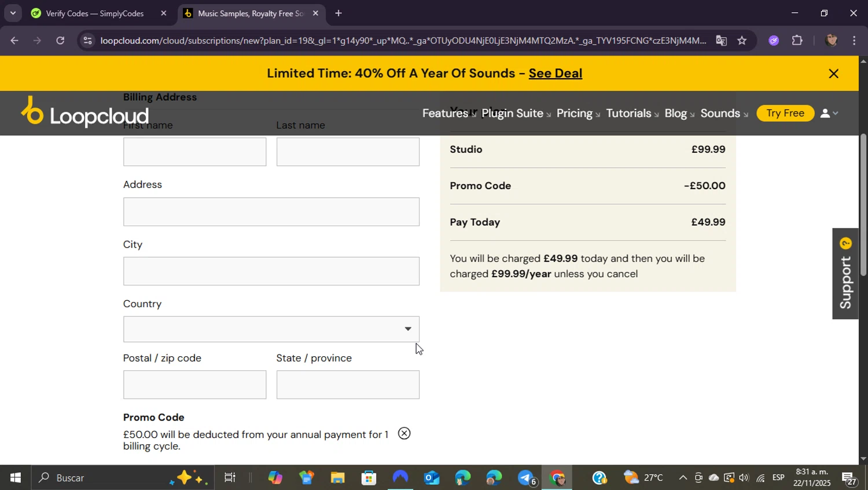
Task: View site information icon in address bar
Action: click(87, 40)
